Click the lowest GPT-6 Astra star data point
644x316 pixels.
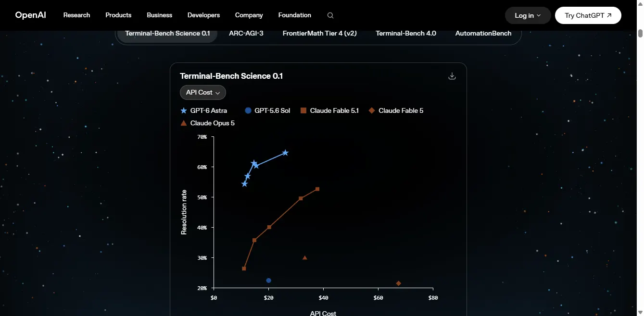[244, 184]
